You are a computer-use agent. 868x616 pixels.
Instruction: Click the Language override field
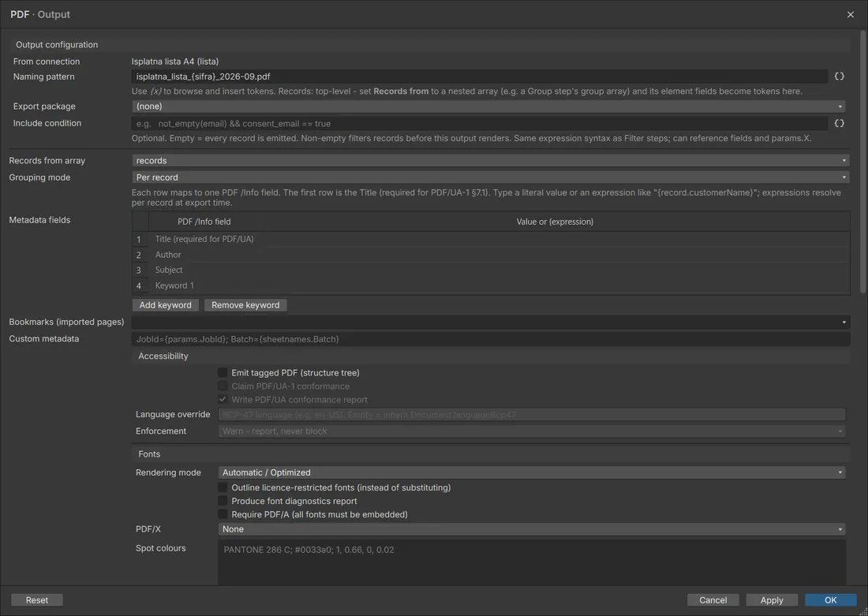[x=532, y=415]
